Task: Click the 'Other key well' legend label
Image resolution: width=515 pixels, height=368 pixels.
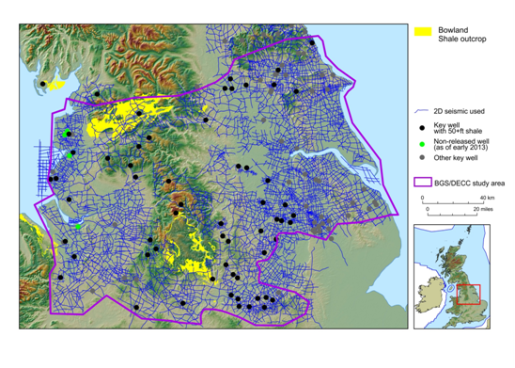Action: pos(455,158)
